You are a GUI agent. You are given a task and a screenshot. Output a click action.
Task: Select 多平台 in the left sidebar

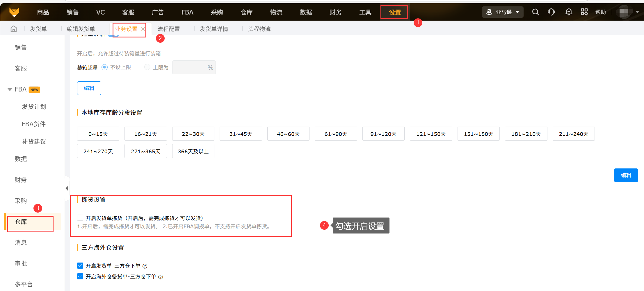coord(24,284)
